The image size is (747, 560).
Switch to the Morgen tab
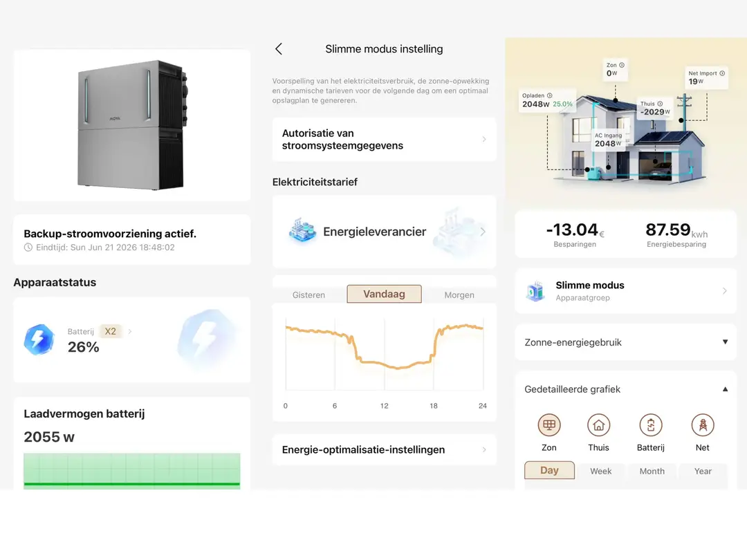pos(459,295)
